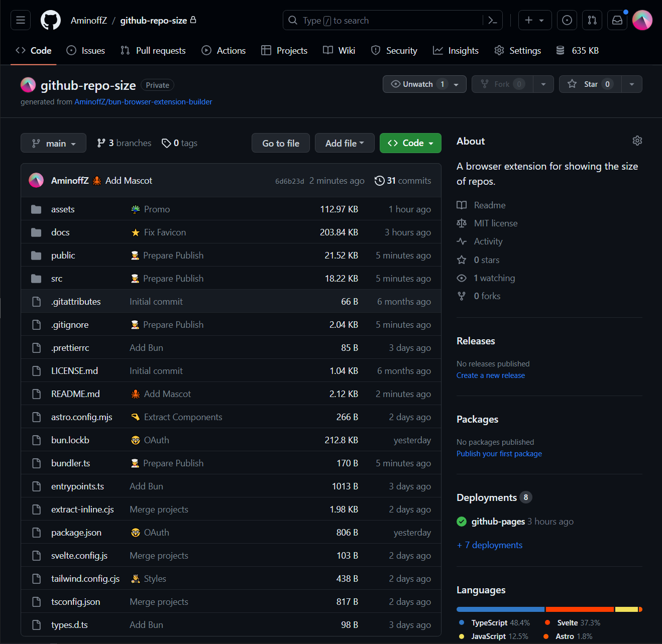Open the package.json file
The width and height of the screenshot is (662, 644).
[76, 533]
